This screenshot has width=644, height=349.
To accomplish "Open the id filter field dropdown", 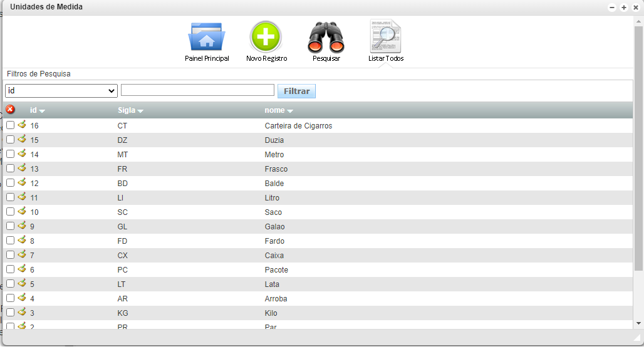I will (61, 91).
